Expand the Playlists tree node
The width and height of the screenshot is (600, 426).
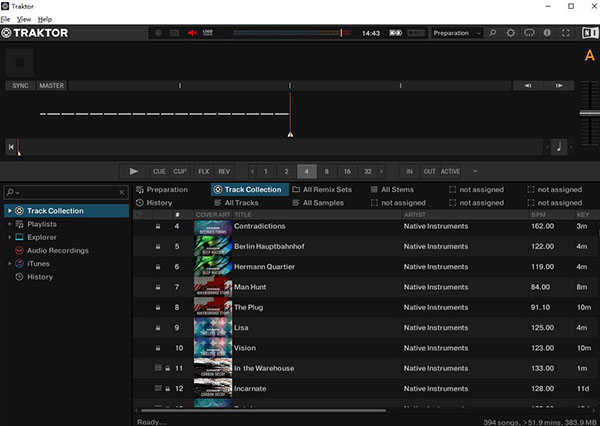(x=10, y=224)
